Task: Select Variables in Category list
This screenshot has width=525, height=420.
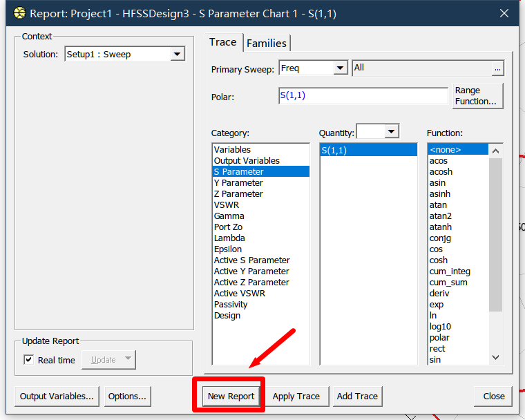Action: [261, 149]
